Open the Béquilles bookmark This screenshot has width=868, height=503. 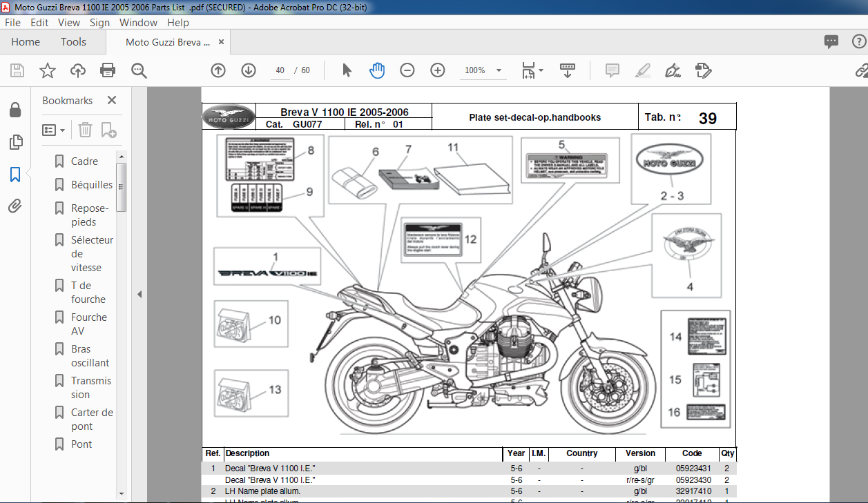pos(92,185)
